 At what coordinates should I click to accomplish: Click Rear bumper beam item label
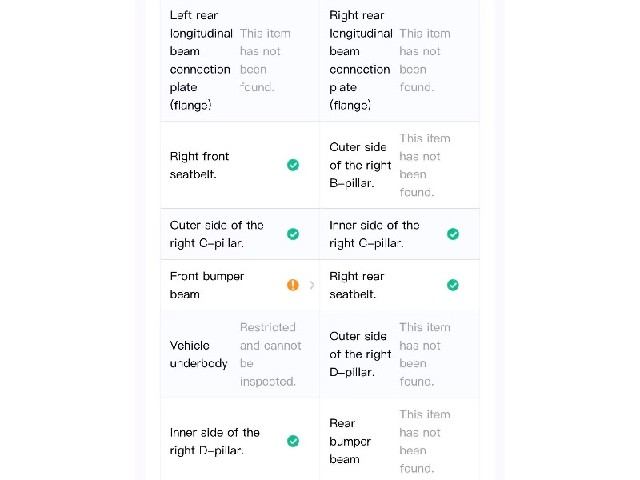(x=350, y=441)
